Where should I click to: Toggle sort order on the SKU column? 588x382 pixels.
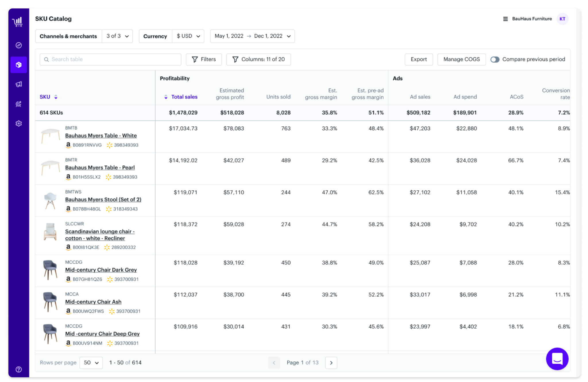point(56,97)
